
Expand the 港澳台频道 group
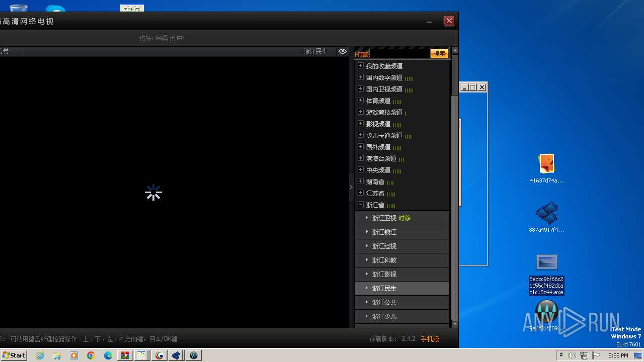pos(361,158)
